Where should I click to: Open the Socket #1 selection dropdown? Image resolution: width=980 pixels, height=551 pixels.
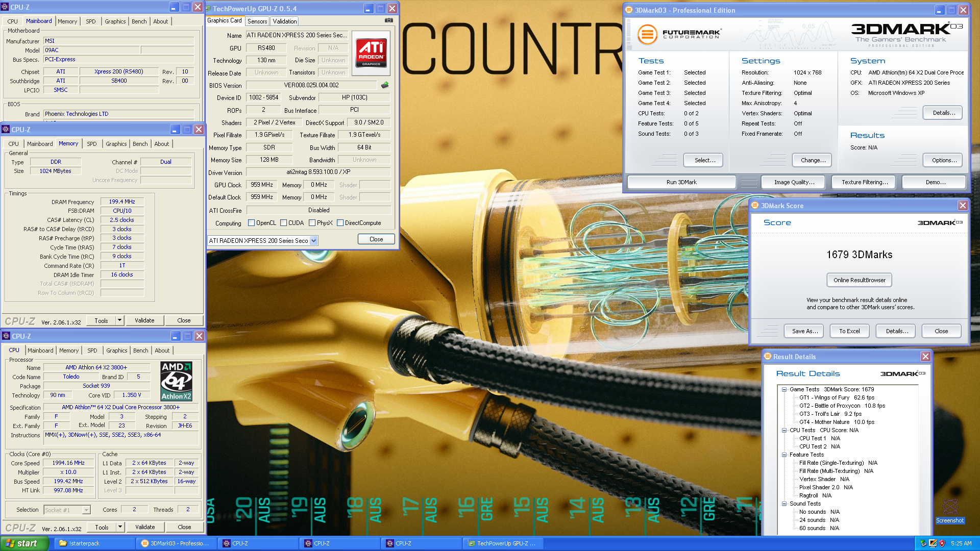pyautogui.click(x=86, y=510)
